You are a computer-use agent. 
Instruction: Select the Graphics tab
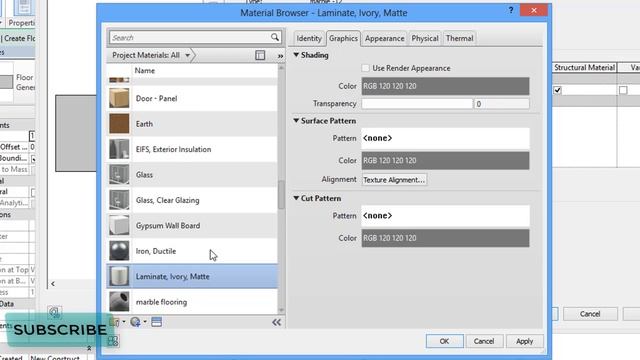(343, 38)
